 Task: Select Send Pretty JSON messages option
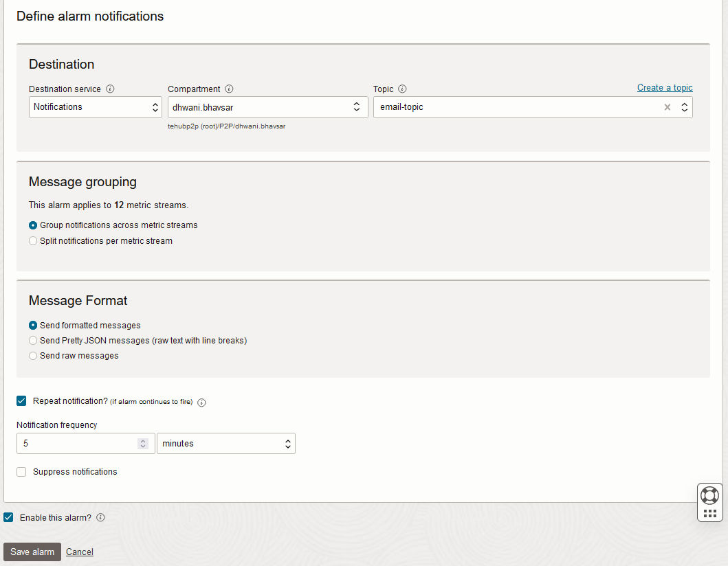33,341
